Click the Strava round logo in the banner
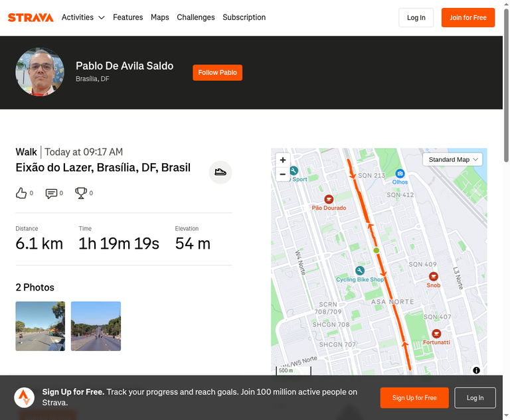Screen dimensions: 510x420 24,397
